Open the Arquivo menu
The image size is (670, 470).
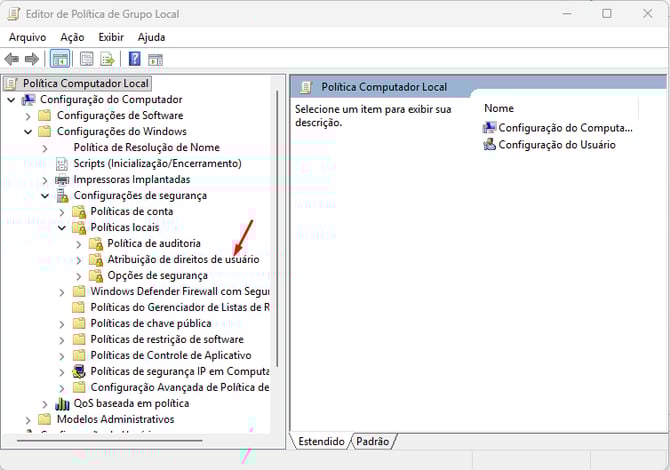pos(28,37)
